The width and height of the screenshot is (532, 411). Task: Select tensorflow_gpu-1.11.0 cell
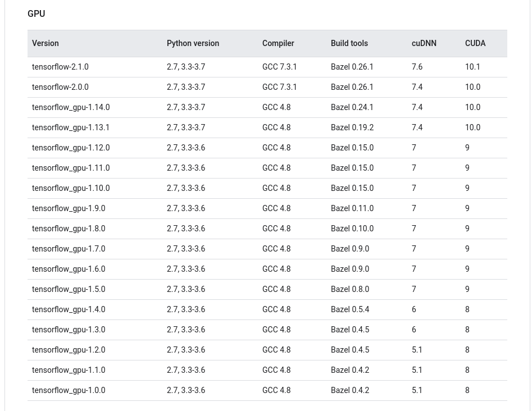[71, 168]
